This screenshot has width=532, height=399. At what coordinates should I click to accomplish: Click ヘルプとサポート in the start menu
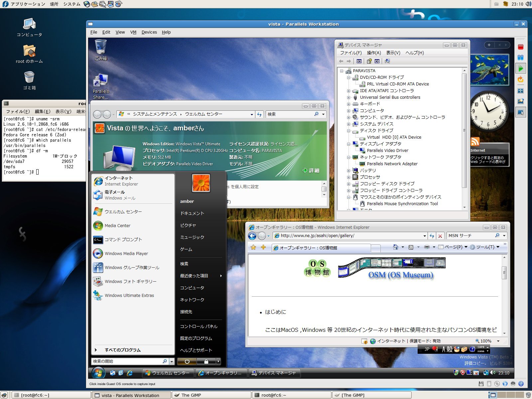[196, 350]
